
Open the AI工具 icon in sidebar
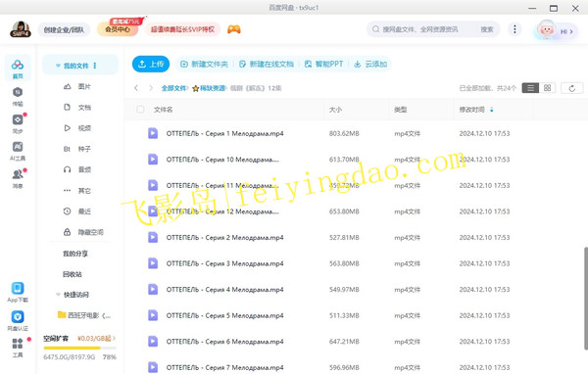pos(18,151)
